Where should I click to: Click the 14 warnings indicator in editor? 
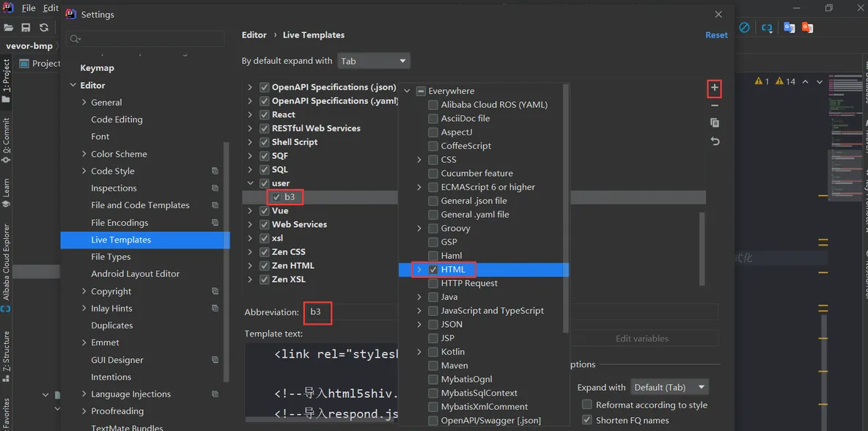tap(785, 81)
